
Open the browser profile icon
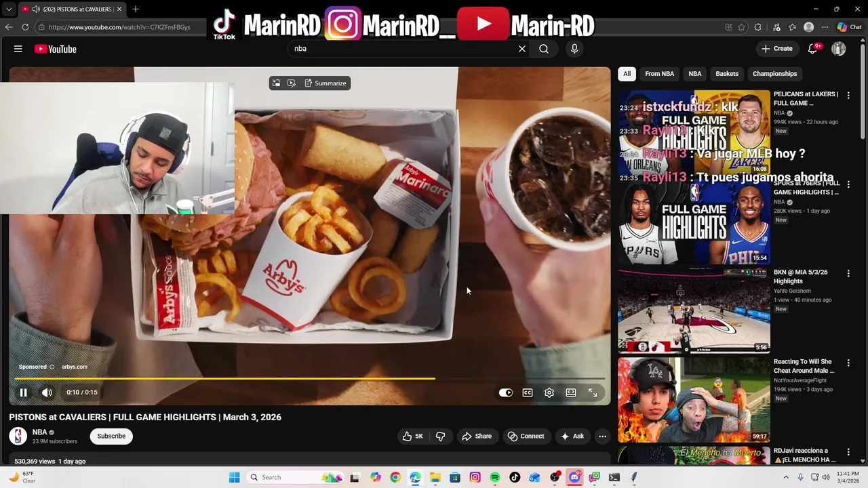[808, 27]
